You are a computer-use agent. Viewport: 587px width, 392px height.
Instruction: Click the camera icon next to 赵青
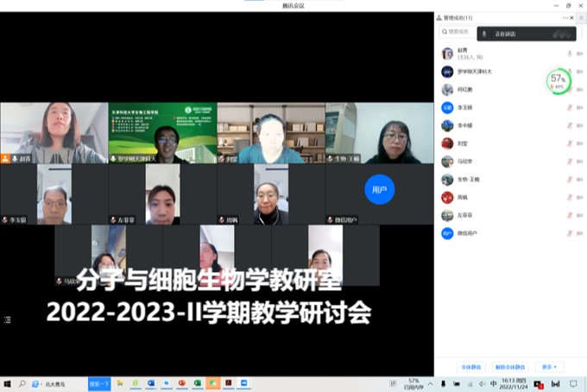(x=579, y=54)
